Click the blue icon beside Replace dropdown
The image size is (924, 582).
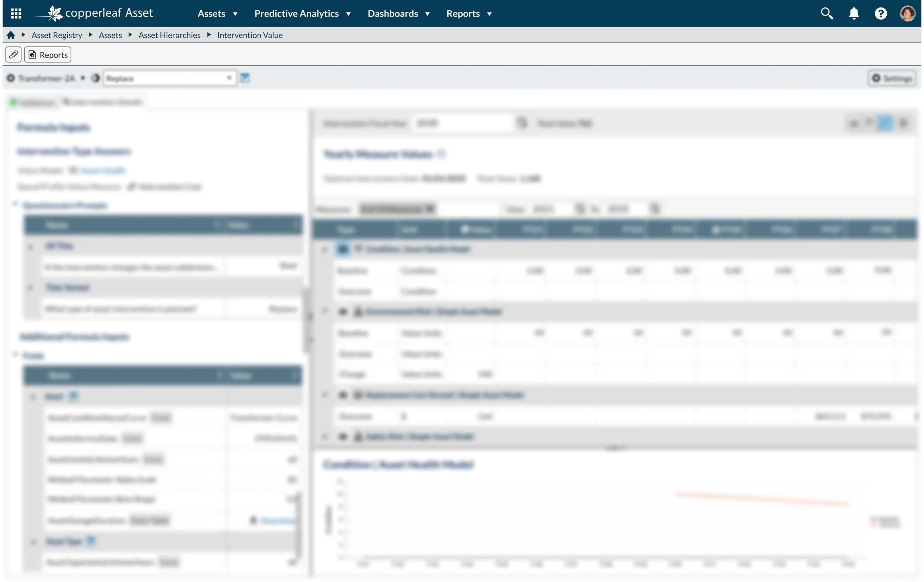[x=245, y=78]
